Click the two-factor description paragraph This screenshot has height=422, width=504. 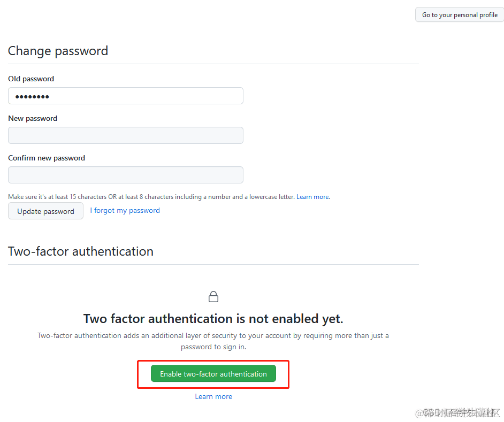tap(213, 341)
